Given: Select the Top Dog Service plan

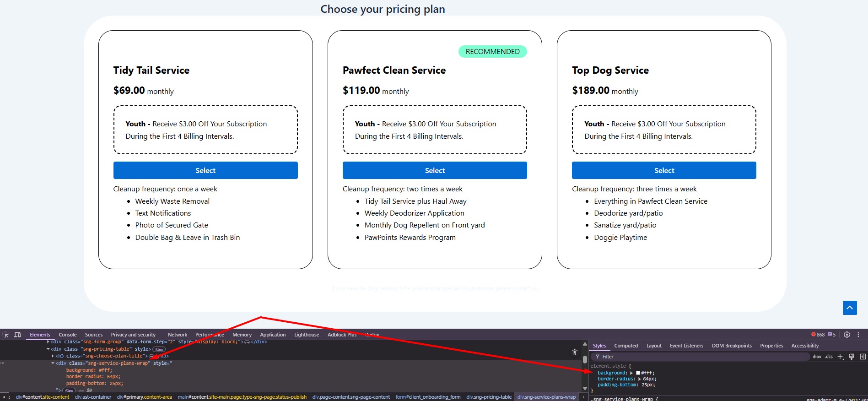Looking at the screenshot, I should [x=664, y=170].
